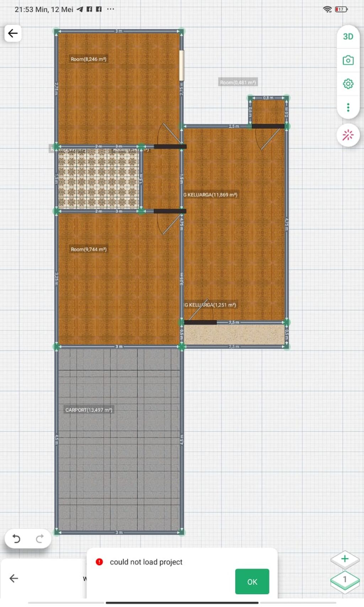The image size is (364, 607).
Task: Open the settings gear
Action: [348, 84]
